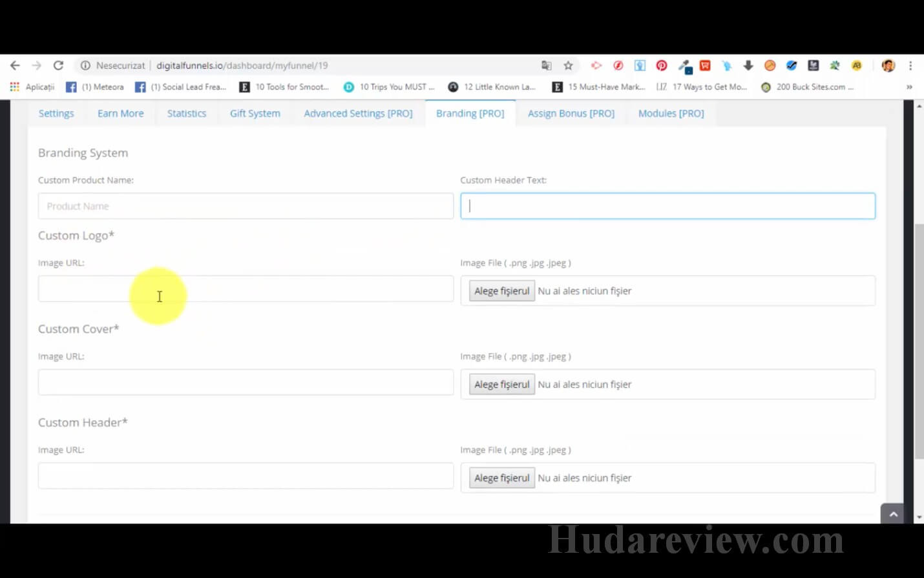Open the 17 Ways to Get Mo... bookmark
The image size is (924, 578).
click(702, 87)
